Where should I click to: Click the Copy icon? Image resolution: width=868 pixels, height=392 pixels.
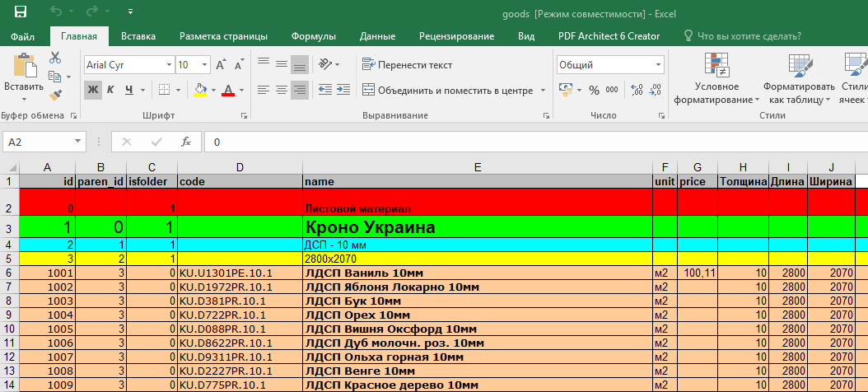click(55, 77)
